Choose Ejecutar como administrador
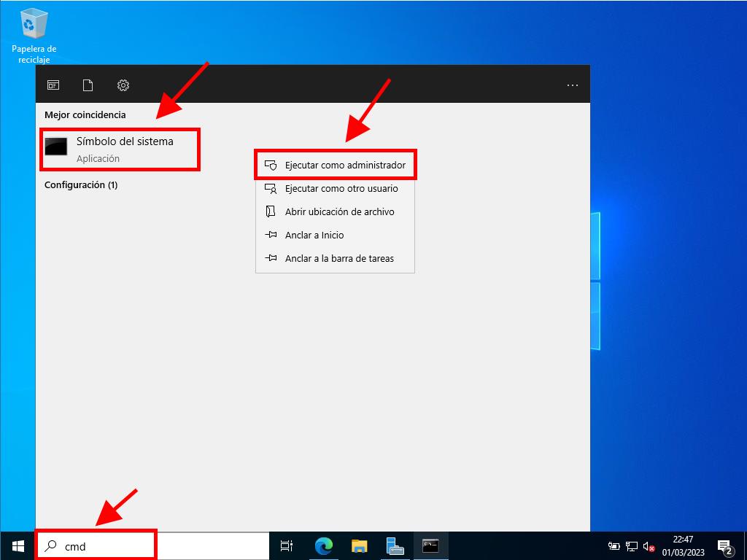The height and width of the screenshot is (560, 747). pyautogui.click(x=336, y=166)
